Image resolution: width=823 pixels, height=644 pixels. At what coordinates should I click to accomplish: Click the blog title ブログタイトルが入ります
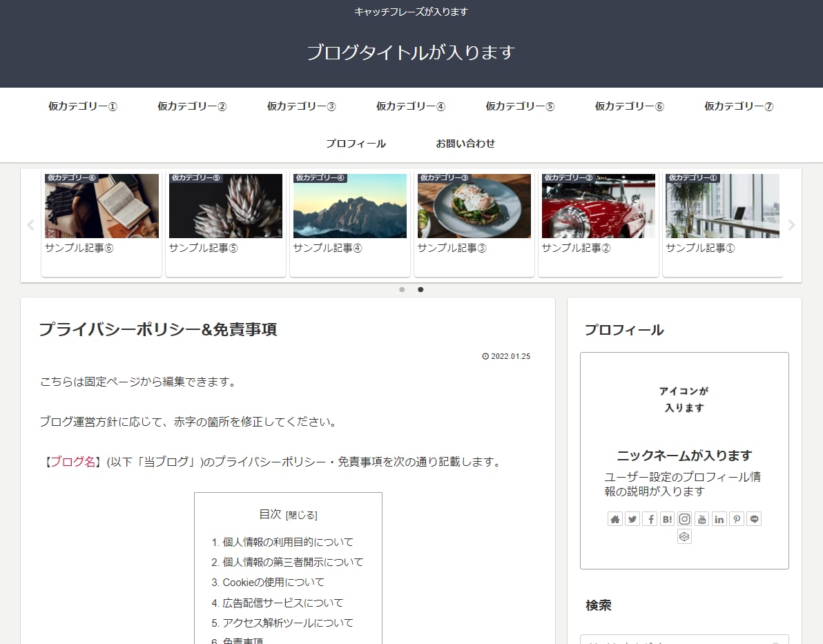point(411,52)
